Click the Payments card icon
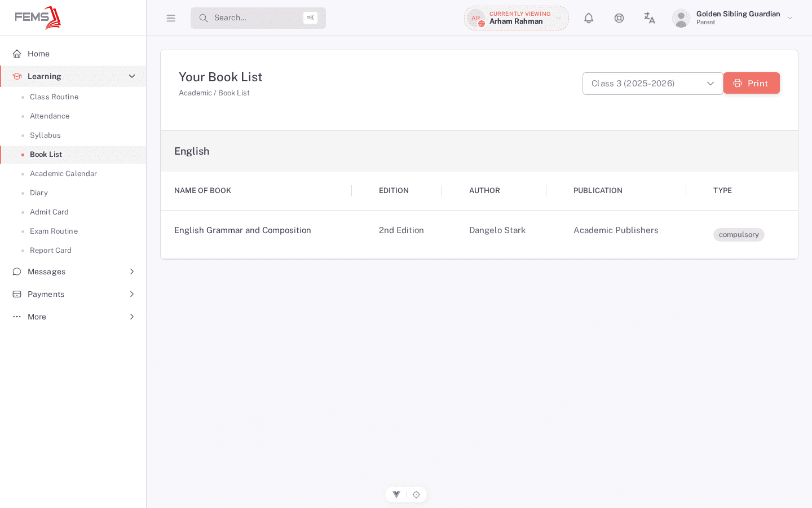This screenshot has height=508, width=812. point(17,294)
